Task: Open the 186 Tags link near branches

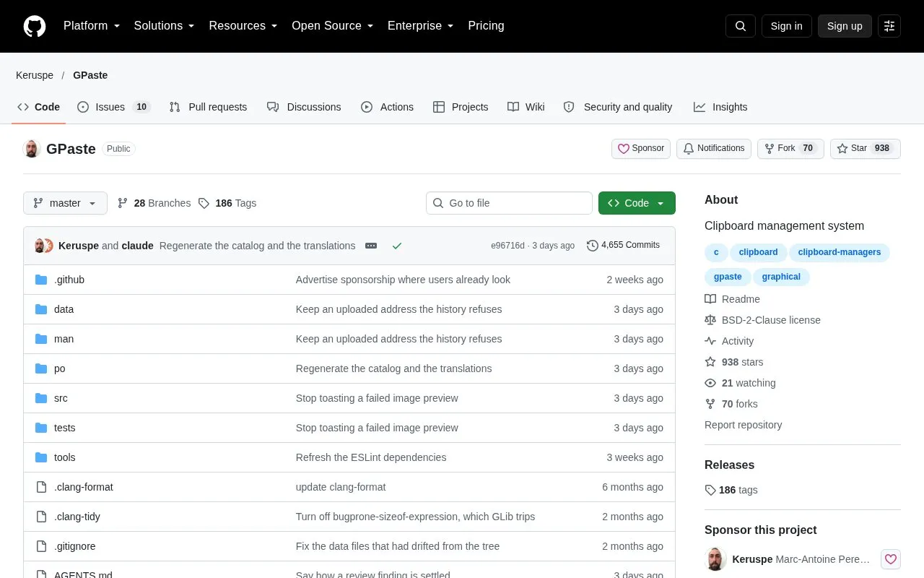Action: pyautogui.click(x=227, y=203)
